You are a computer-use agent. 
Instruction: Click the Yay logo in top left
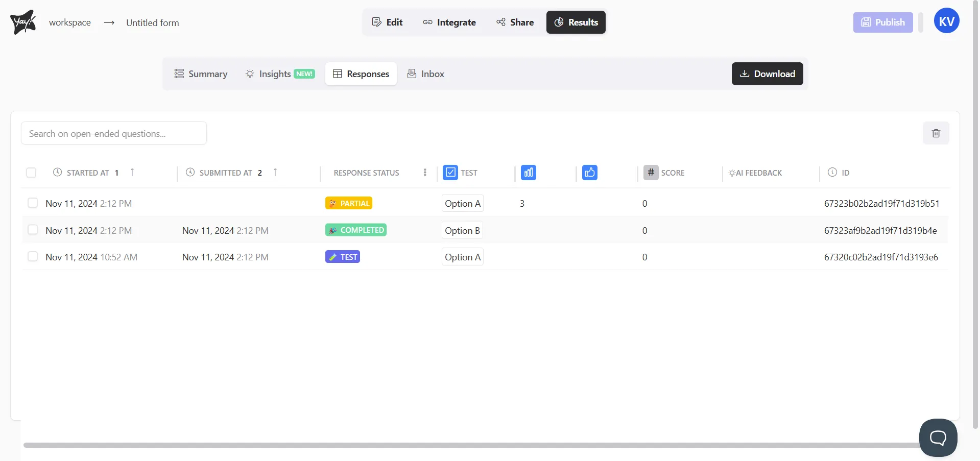(x=22, y=21)
